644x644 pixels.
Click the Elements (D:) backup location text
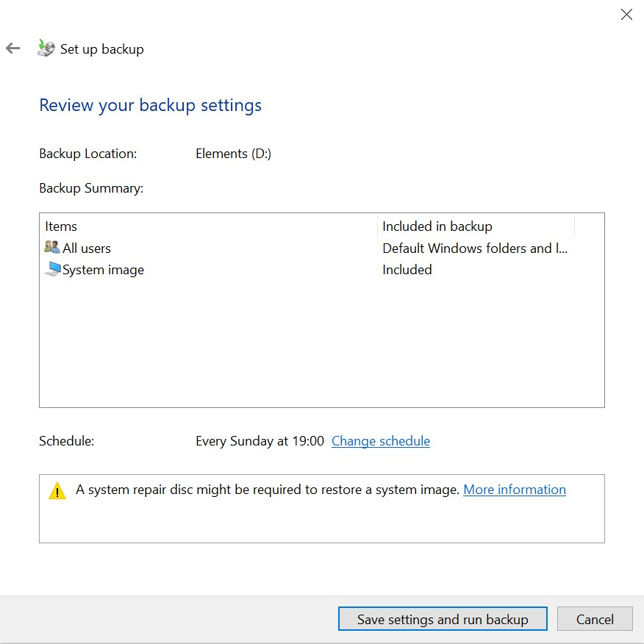click(x=233, y=154)
